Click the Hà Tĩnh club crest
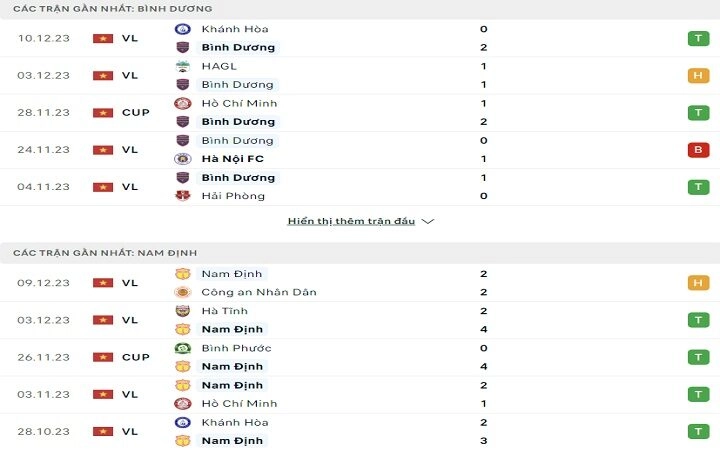The width and height of the screenshot is (720, 450). pos(183,311)
